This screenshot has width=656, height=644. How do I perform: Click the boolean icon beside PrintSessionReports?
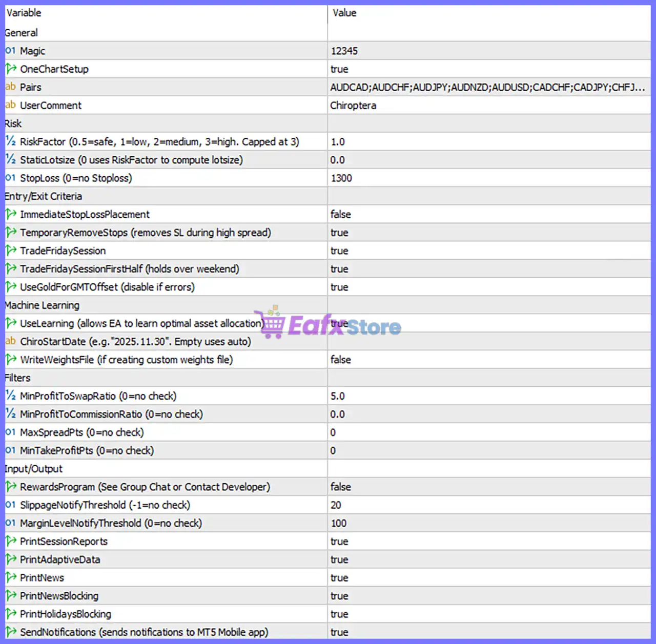click(x=11, y=541)
